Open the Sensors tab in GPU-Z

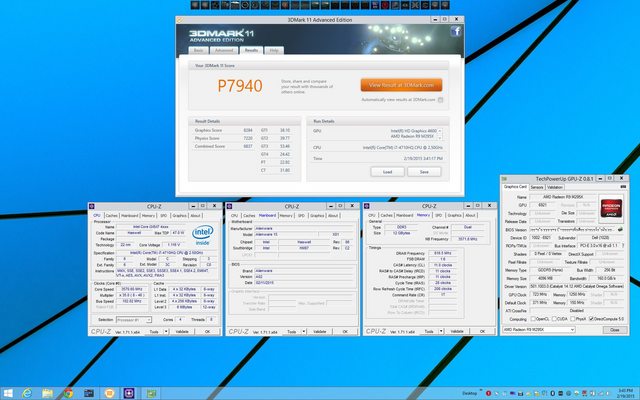pyautogui.click(x=537, y=187)
